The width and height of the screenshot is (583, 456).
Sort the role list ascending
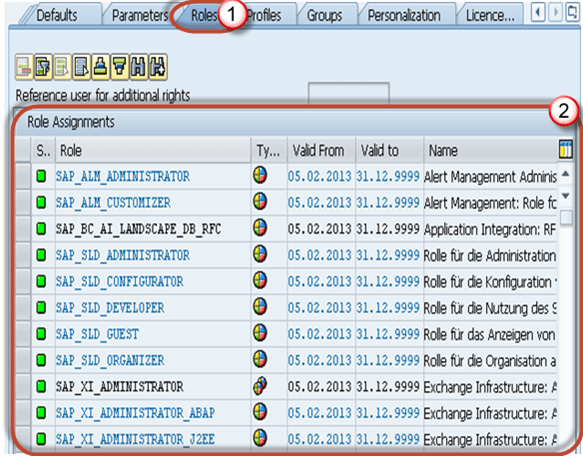click(x=101, y=67)
